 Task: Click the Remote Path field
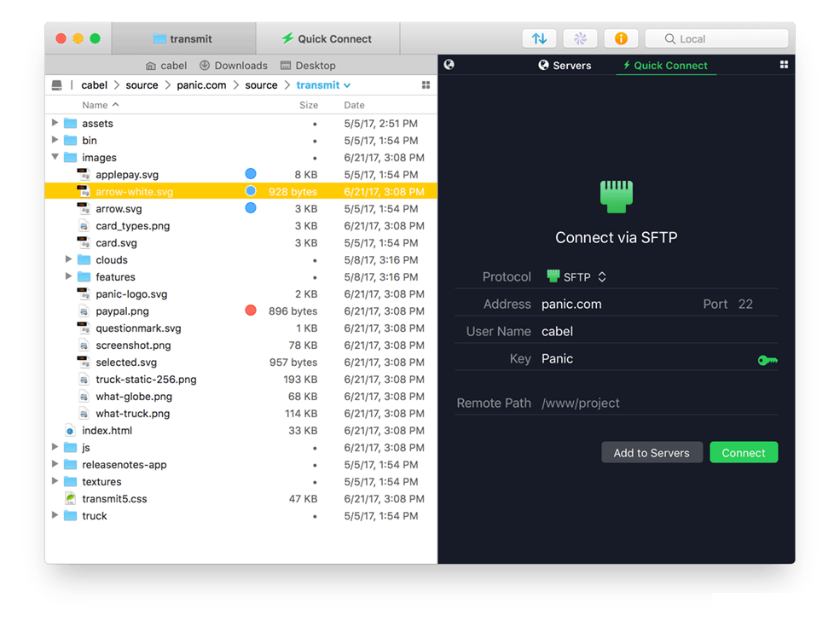coord(659,403)
